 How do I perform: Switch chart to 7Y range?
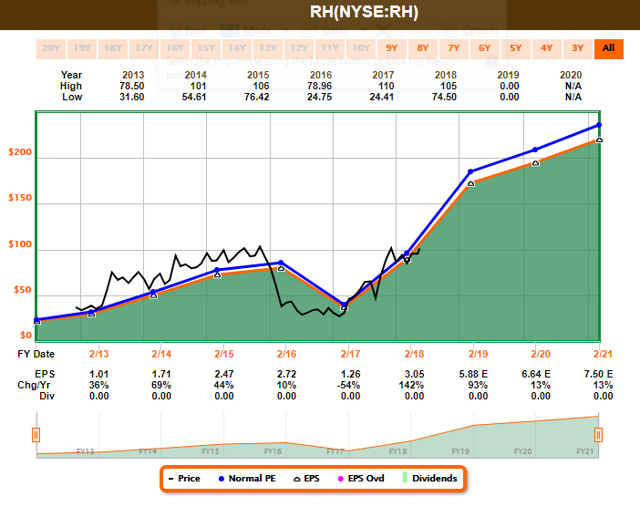pyautogui.click(x=454, y=49)
